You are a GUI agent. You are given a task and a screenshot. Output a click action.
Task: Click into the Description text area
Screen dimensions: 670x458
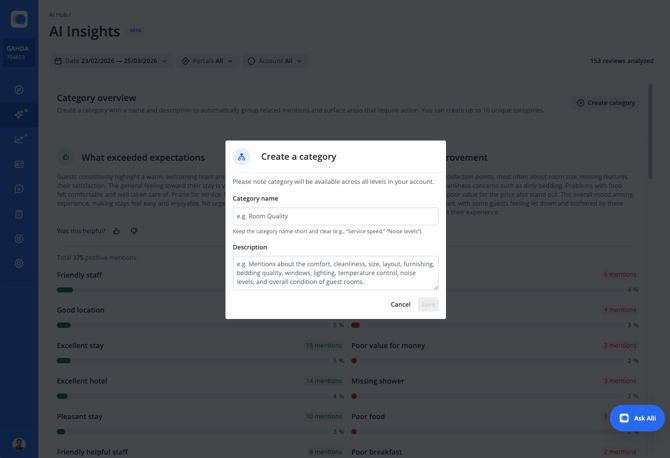coord(335,272)
